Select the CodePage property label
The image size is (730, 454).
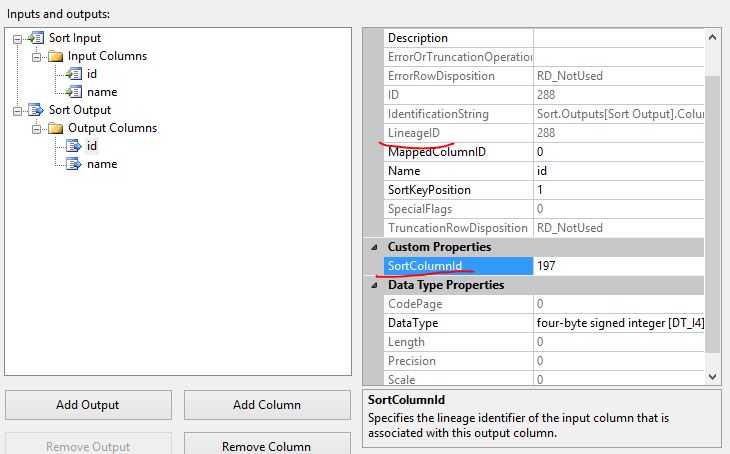[415, 304]
